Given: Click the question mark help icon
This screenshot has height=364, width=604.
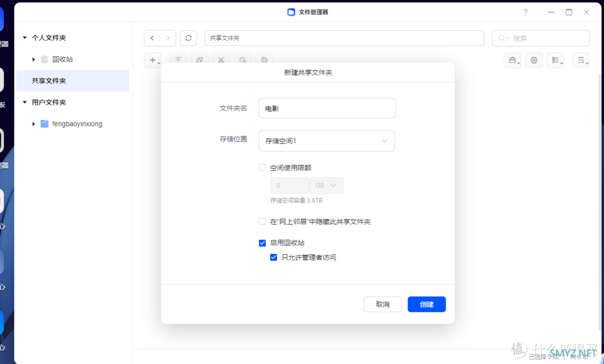Looking at the screenshot, I should 525,12.
